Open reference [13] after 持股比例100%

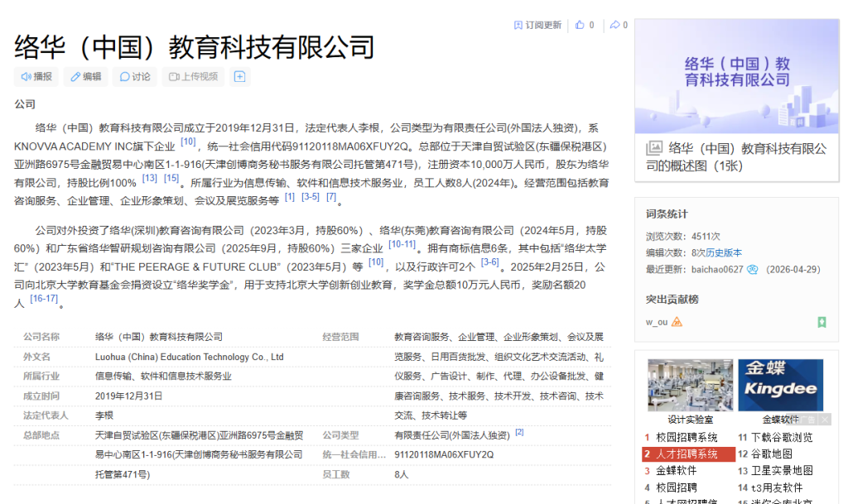tap(149, 178)
